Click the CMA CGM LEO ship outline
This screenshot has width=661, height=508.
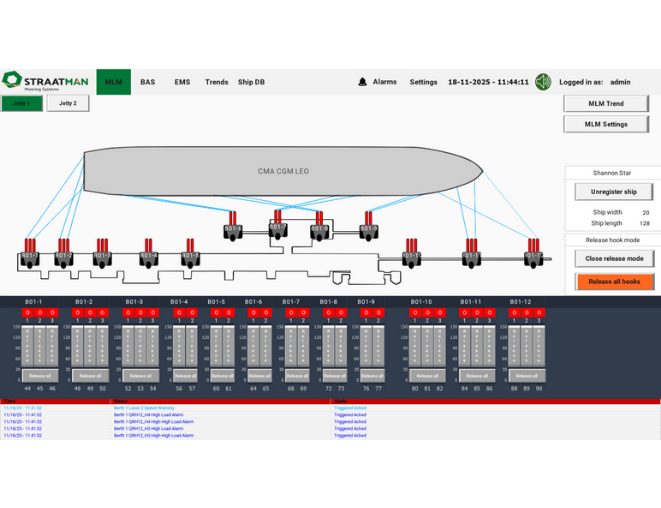(283, 171)
